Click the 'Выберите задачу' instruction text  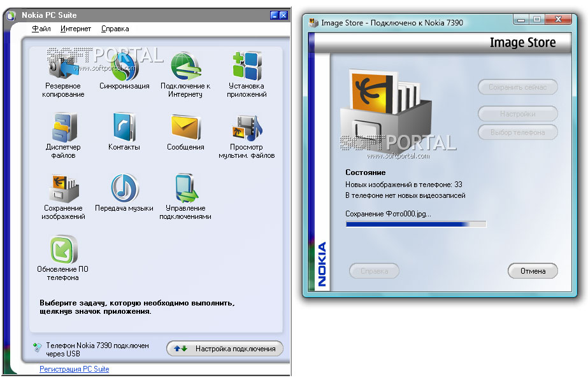(137, 307)
